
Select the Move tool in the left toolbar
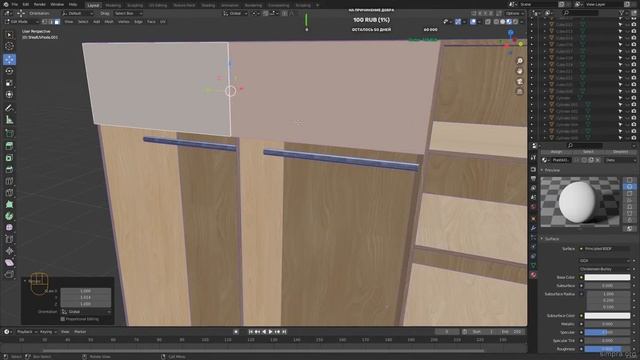click(9, 59)
